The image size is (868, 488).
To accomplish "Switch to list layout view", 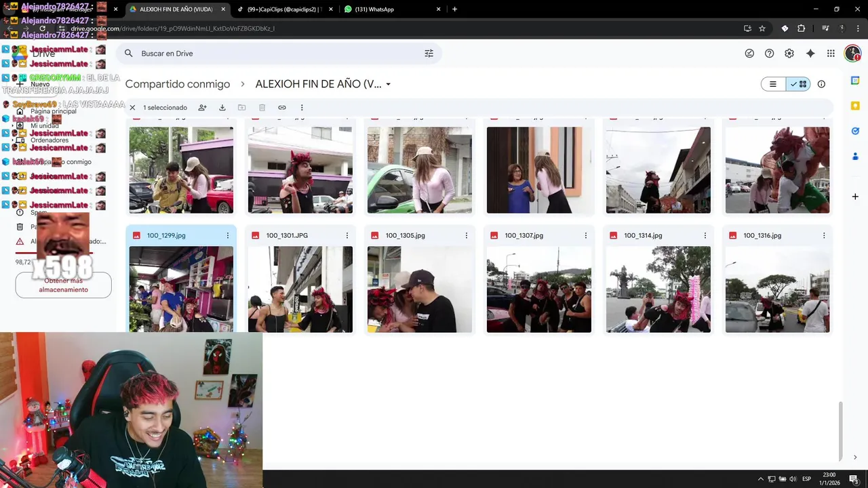I will coord(773,84).
